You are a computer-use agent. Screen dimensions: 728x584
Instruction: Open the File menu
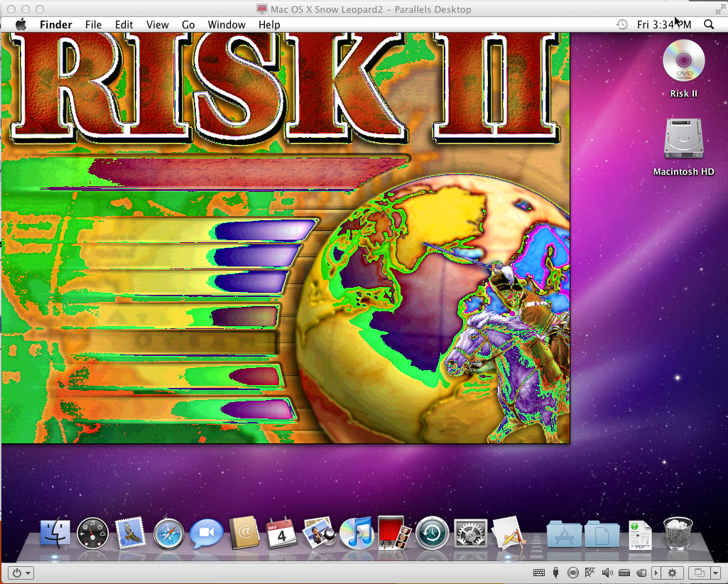click(93, 25)
